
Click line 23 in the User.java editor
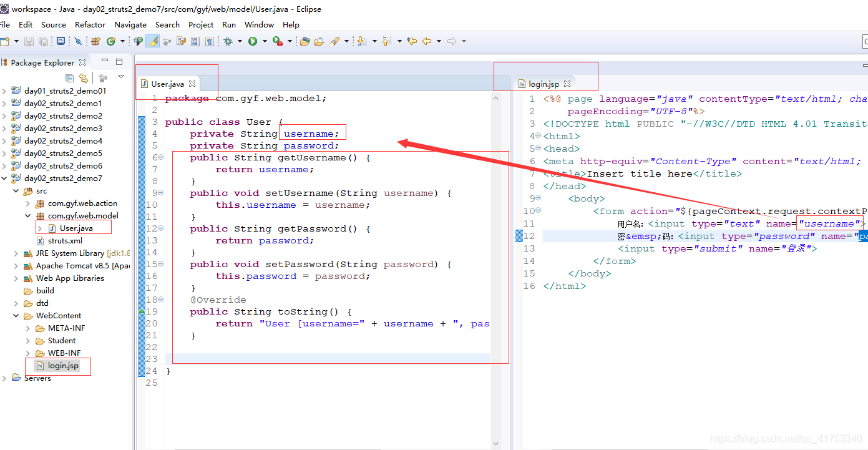[x=328, y=359]
